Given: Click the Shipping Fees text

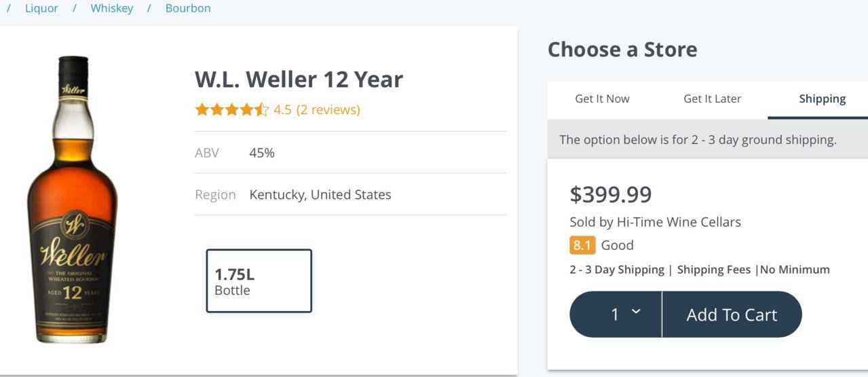Looking at the screenshot, I should (714, 270).
